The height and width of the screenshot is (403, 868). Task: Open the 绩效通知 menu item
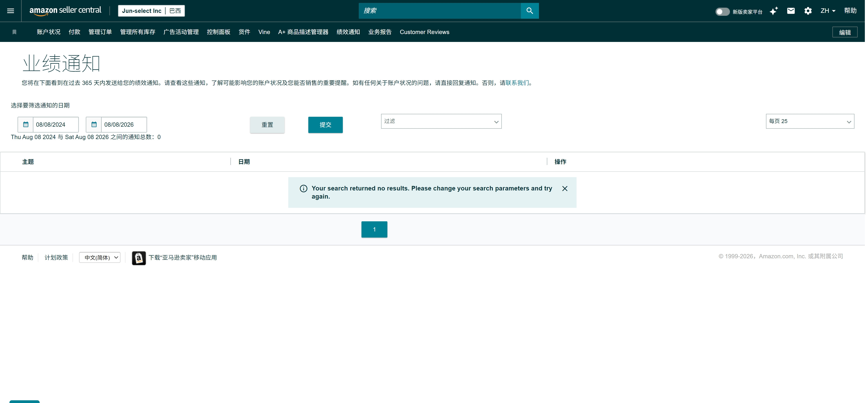[x=348, y=32]
